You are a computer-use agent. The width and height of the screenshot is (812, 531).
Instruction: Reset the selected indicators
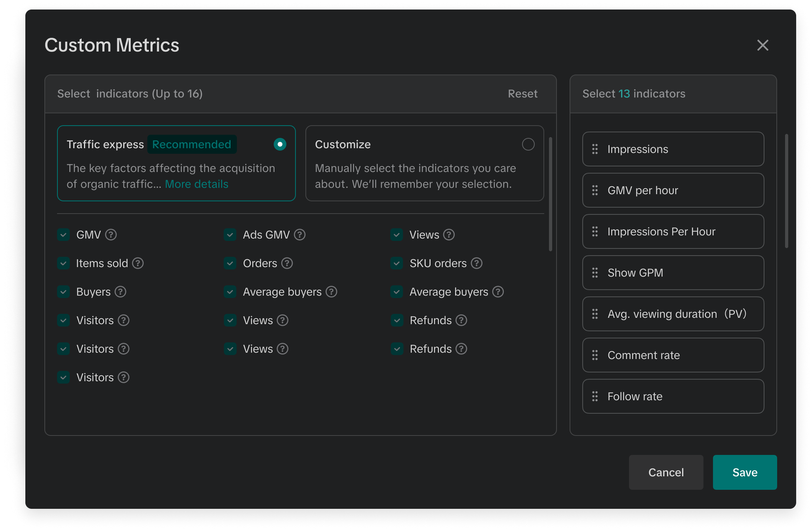pos(522,94)
